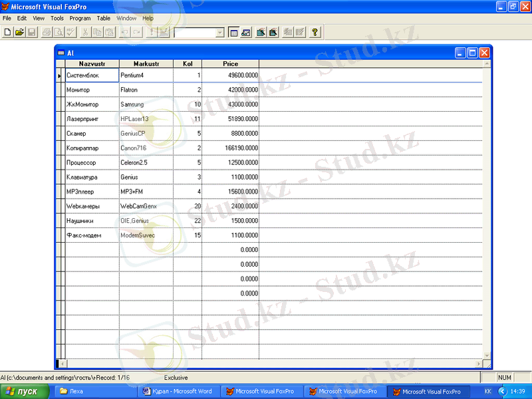532x399 pixels.
Task: Click the HPLaser13 cell
Action: (x=146, y=119)
